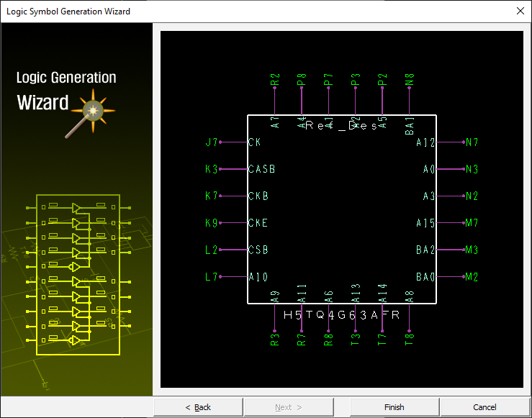Click the CASB pin name
The height and width of the screenshot is (418, 532).
[x=261, y=170]
